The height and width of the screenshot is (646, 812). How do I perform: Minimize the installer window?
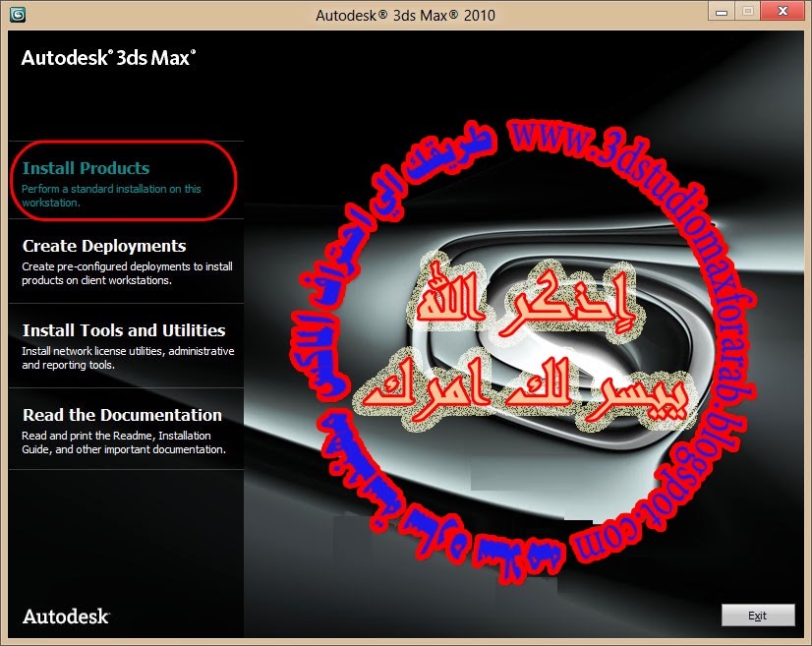point(722,11)
